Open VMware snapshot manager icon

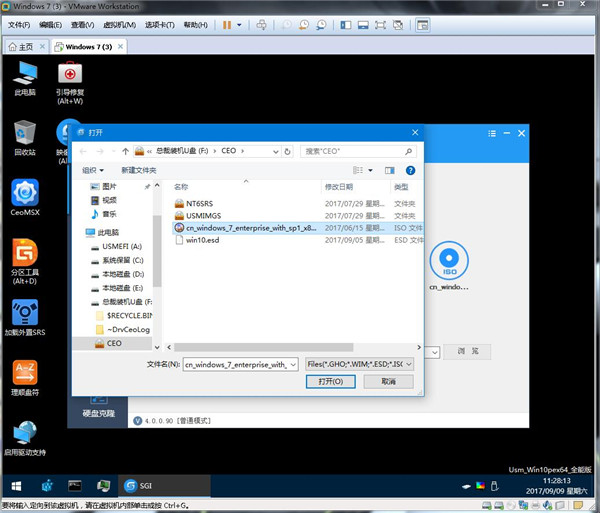pos(321,25)
